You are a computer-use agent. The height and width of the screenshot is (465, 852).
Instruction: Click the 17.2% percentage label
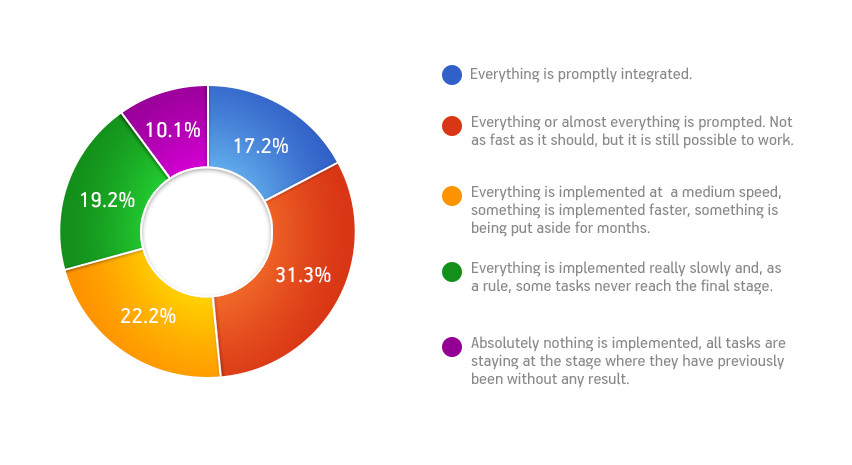[x=261, y=146]
